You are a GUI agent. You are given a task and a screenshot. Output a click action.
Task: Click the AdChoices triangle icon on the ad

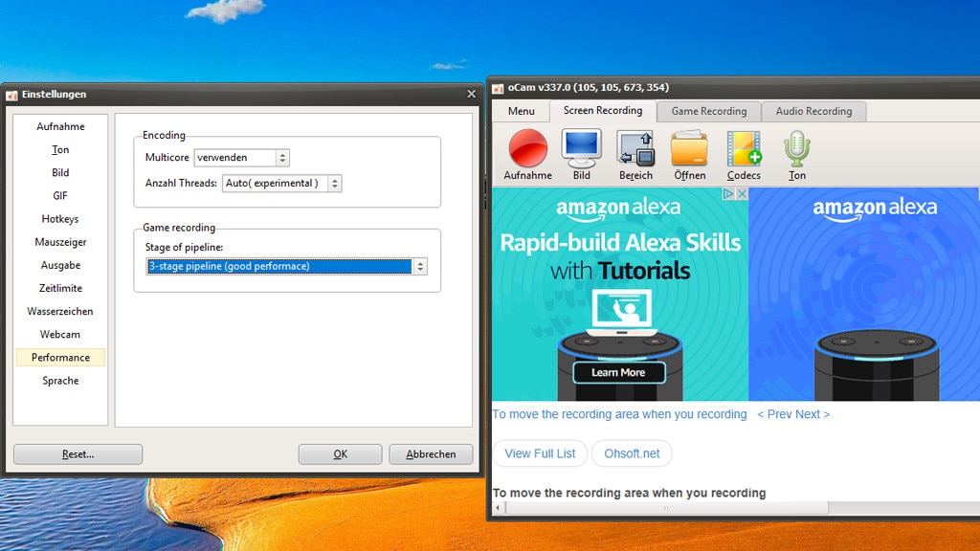(728, 193)
